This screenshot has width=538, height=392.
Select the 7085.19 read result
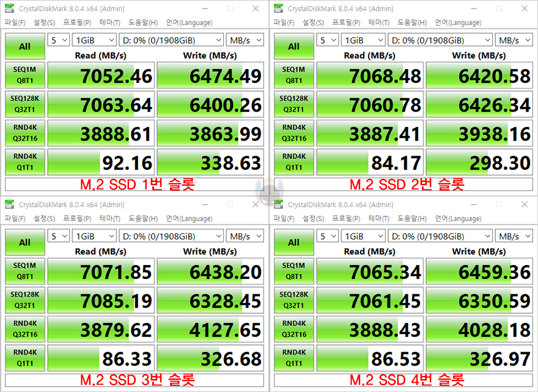(101, 300)
